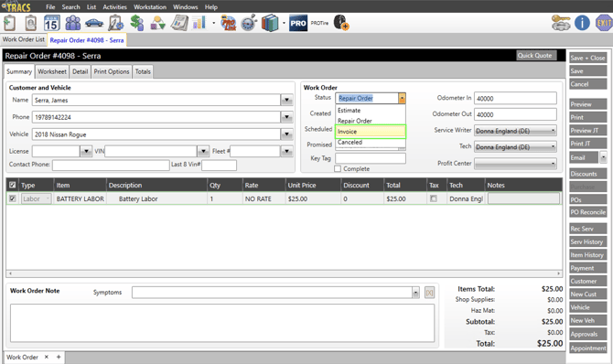Select Invoice from the Status list
Viewport: 613px width, 364px height.
(371, 132)
